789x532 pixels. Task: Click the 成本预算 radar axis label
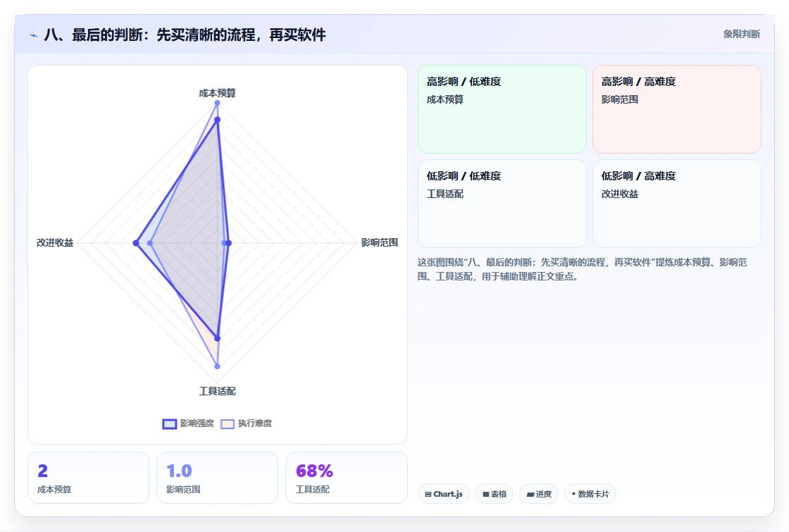217,93
